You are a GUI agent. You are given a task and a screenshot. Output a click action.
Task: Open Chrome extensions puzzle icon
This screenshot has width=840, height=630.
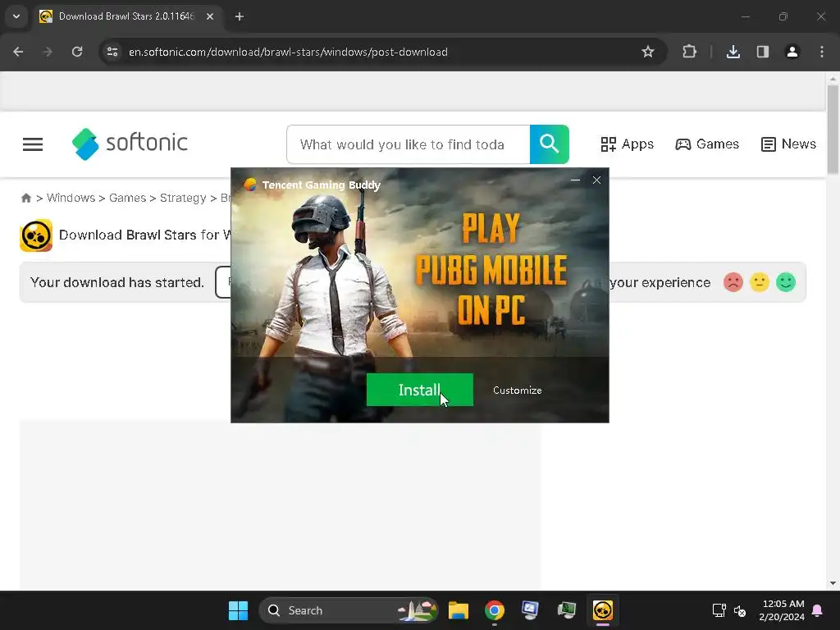pos(689,52)
